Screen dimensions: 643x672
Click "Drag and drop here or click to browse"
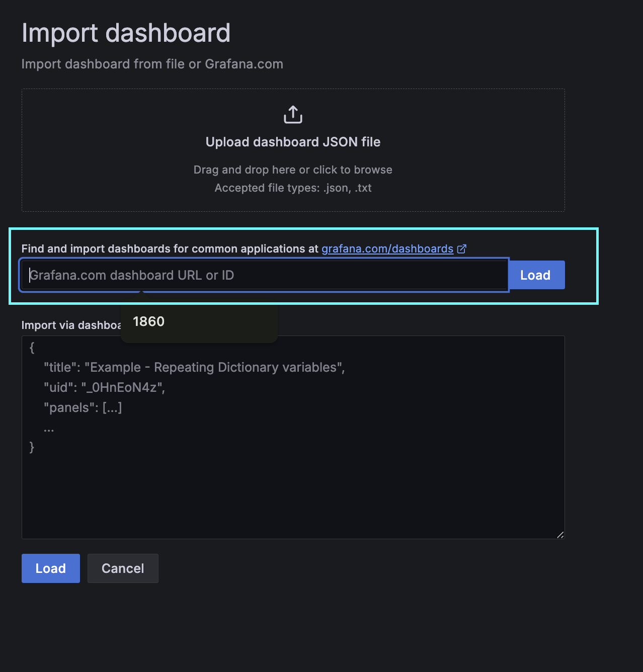[x=293, y=170]
